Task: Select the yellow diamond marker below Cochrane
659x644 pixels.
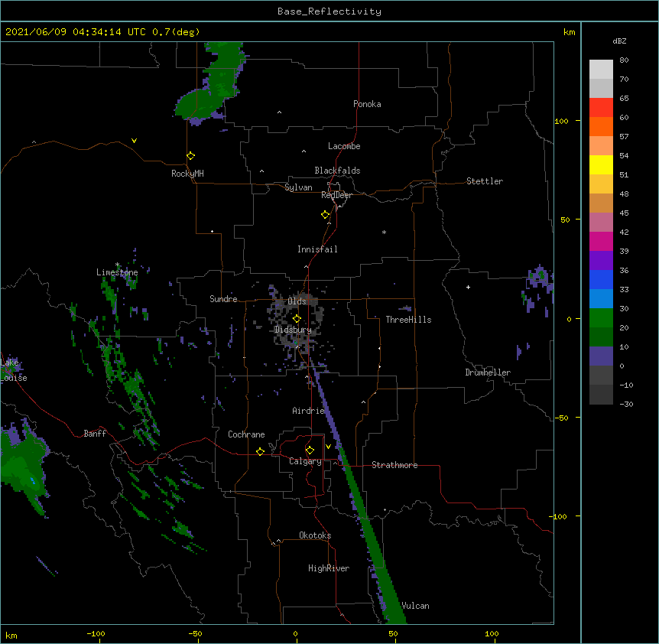Action: point(260,451)
